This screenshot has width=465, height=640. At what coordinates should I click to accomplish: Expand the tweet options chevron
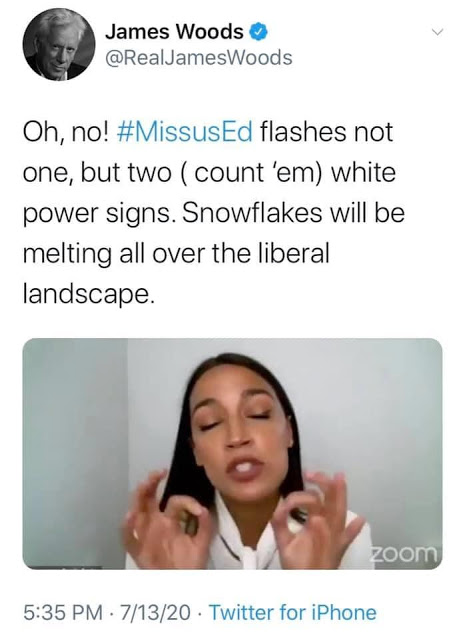[x=437, y=31]
